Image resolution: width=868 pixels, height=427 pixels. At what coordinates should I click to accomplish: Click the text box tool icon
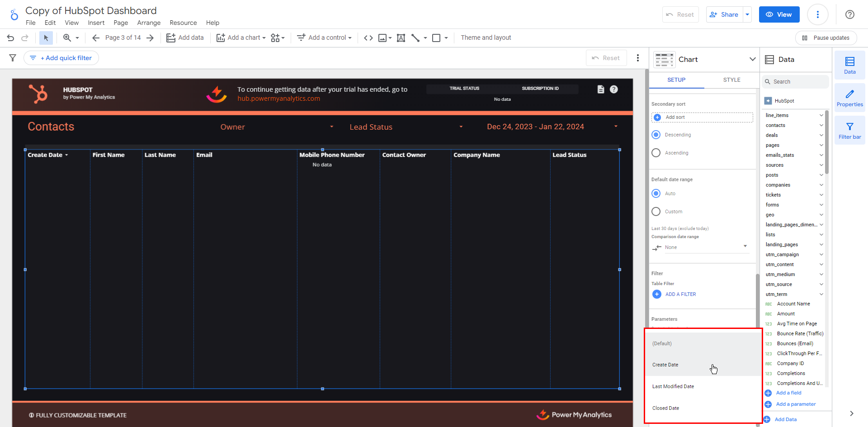(401, 38)
